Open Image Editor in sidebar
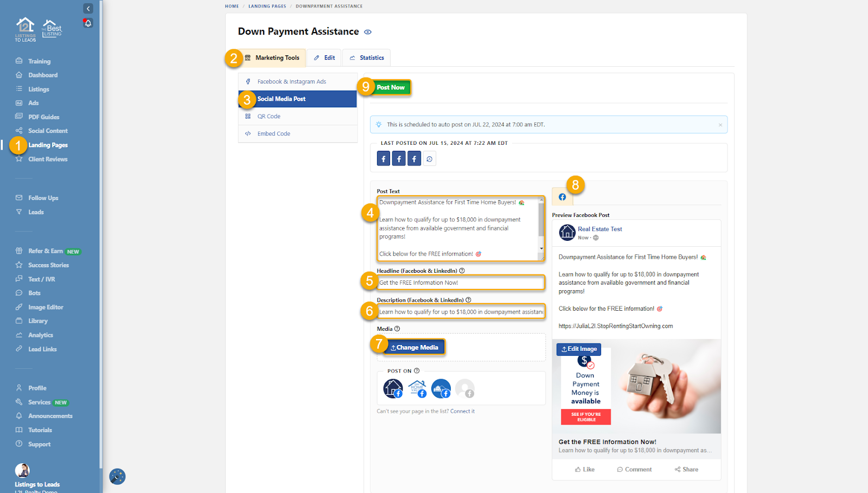This screenshot has height=493, width=868. [46, 308]
